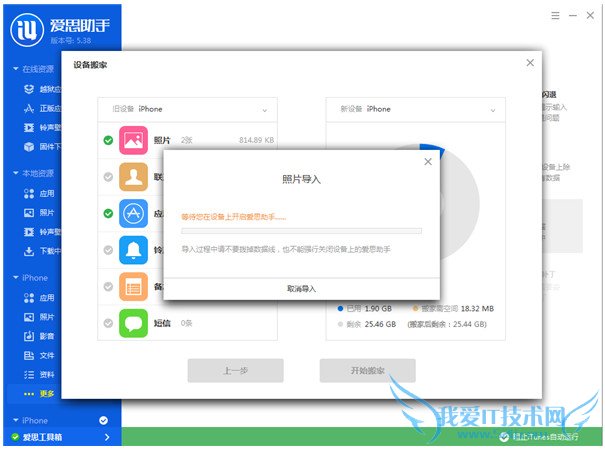
Task: Toggle the Photos (照片) green checkmark
Action: 108,140
